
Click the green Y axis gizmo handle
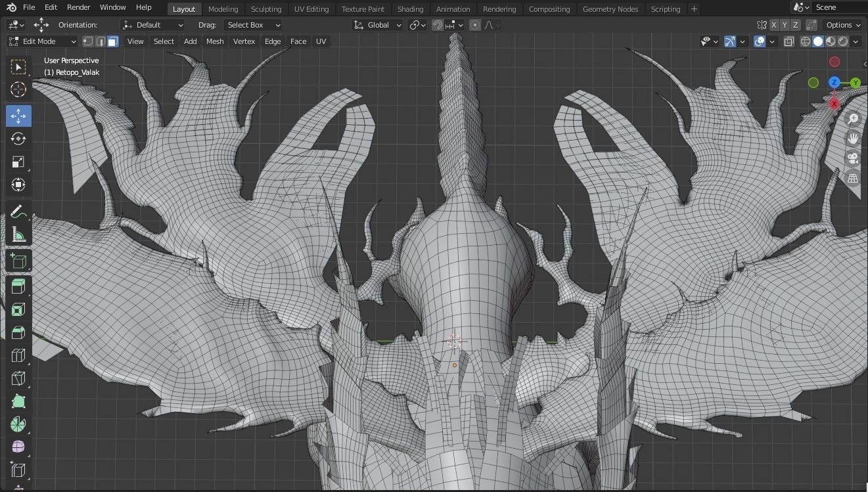click(856, 83)
